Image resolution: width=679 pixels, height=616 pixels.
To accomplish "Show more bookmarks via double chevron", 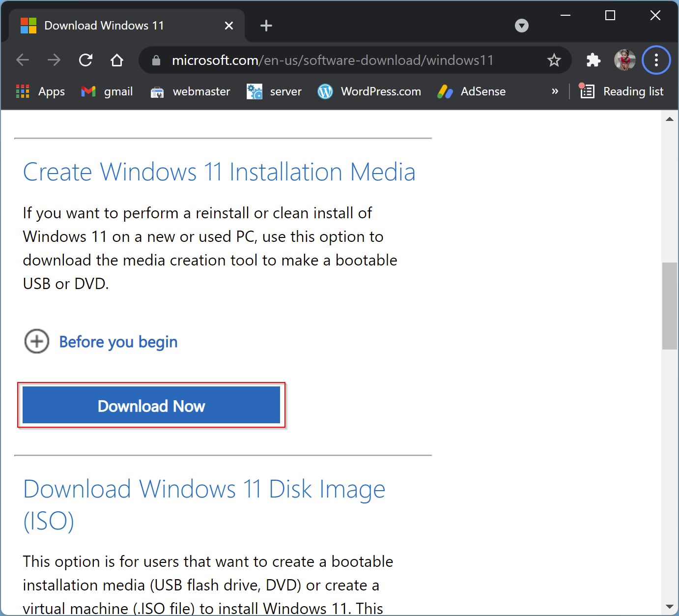I will pyautogui.click(x=555, y=91).
